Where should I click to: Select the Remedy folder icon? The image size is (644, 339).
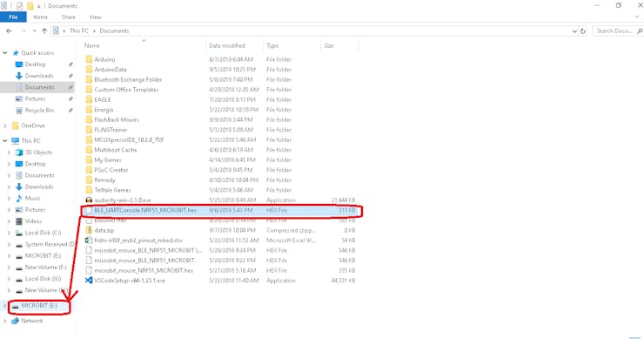(x=89, y=180)
